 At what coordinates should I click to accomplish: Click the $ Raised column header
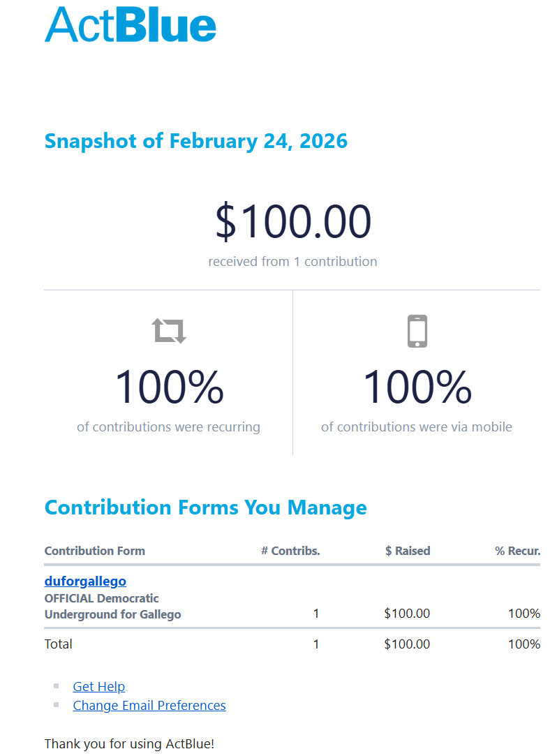click(407, 551)
